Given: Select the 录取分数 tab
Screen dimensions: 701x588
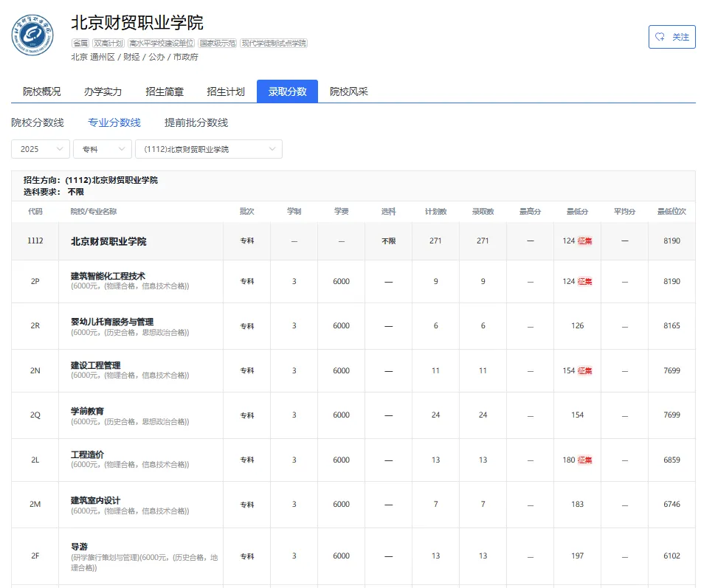Looking at the screenshot, I should (287, 91).
